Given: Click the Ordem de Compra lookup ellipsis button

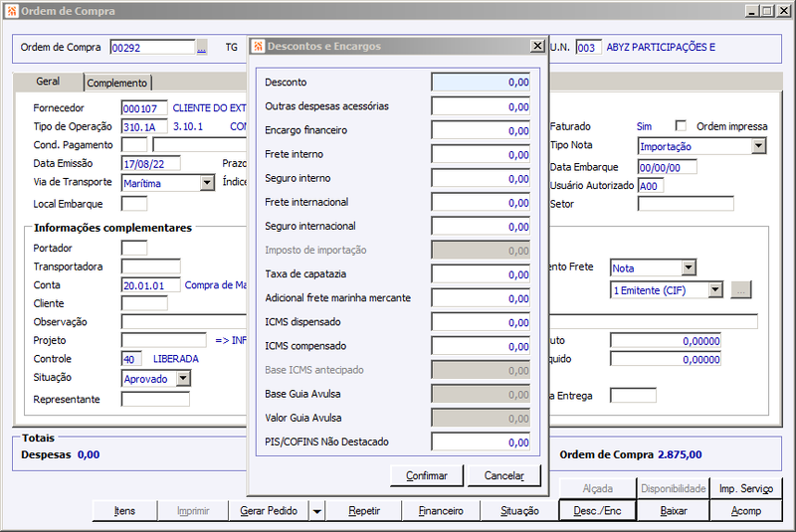Looking at the screenshot, I should [x=202, y=47].
